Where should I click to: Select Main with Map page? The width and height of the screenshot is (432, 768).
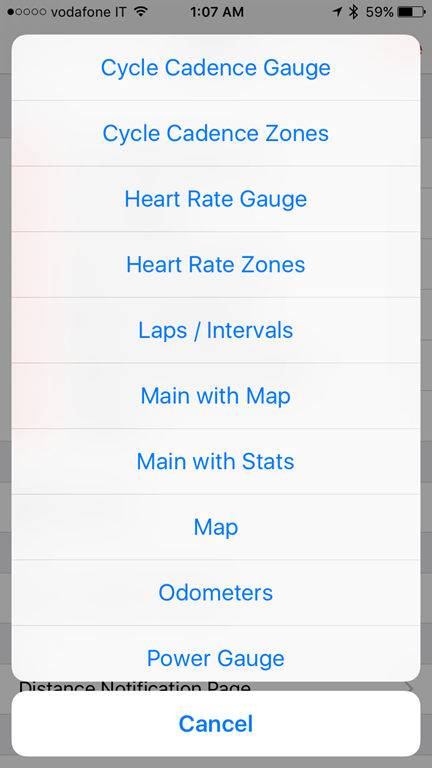coord(216,396)
